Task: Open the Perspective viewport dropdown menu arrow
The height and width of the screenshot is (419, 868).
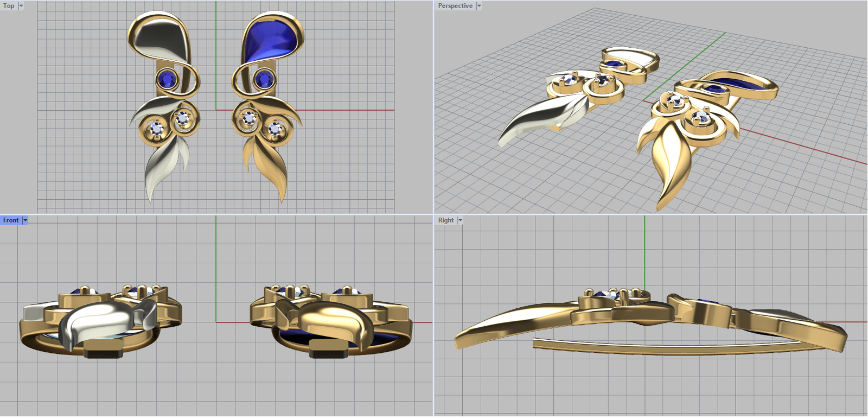Action: (479, 6)
